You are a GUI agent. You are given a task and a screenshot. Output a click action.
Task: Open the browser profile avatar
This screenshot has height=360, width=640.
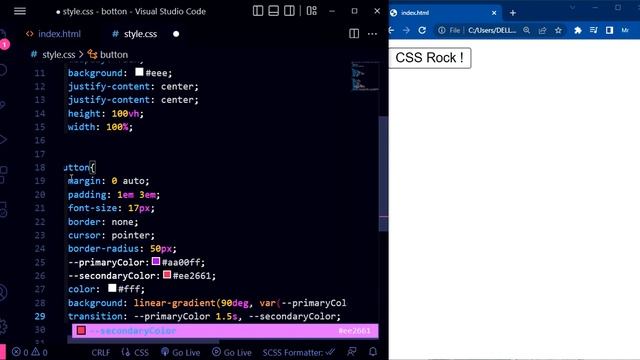click(625, 30)
